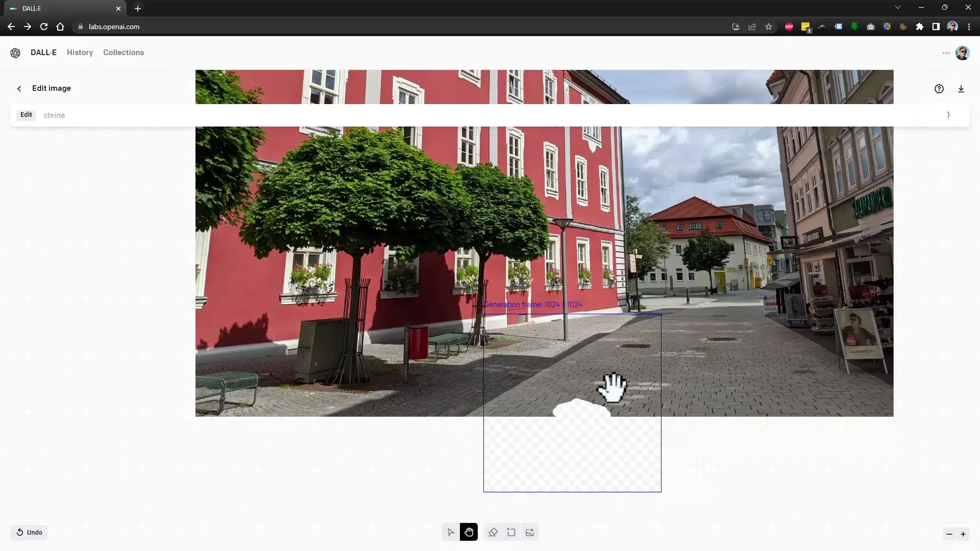Select the Hand/Grab tool
980x551 pixels.
tap(469, 532)
